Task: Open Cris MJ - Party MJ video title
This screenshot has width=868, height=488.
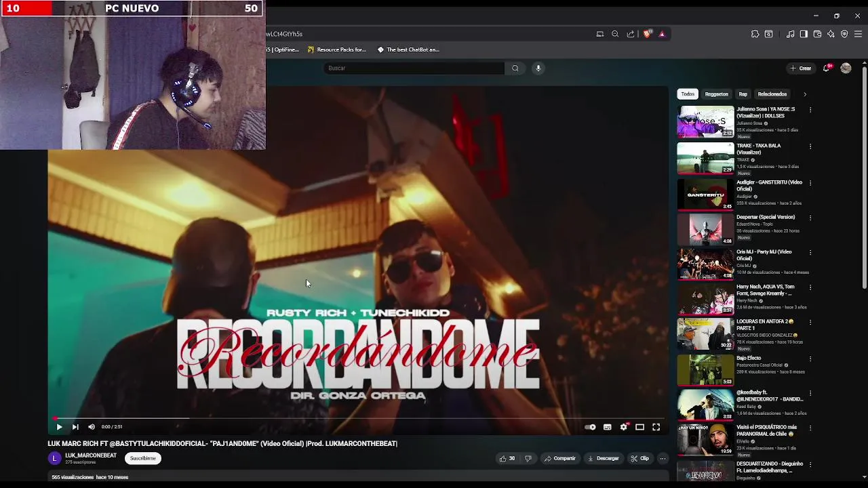Action: coord(764,256)
